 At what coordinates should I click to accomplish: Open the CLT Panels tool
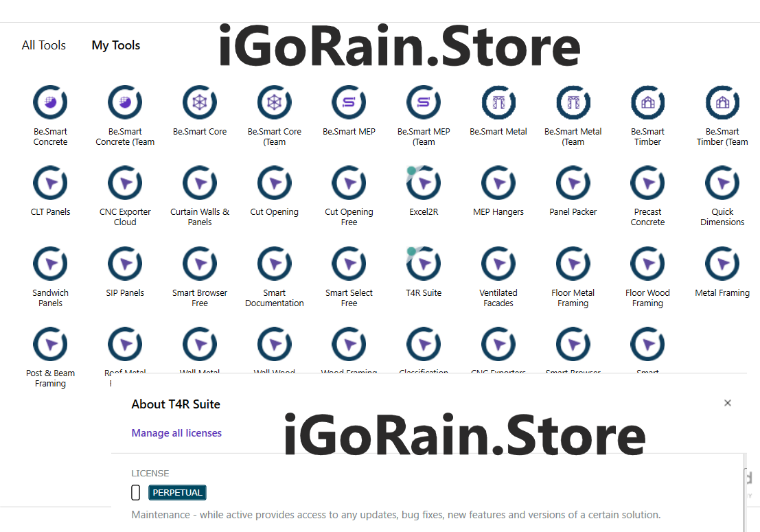[50, 183]
